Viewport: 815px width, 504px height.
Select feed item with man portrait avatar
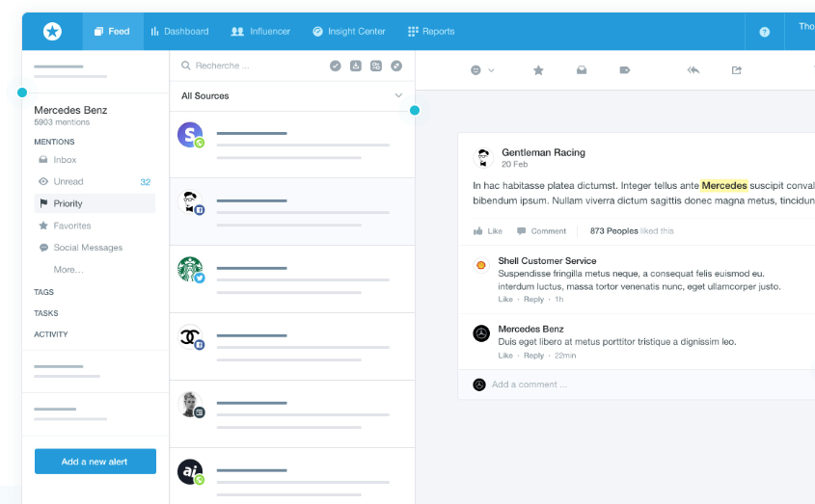[x=292, y=414]
